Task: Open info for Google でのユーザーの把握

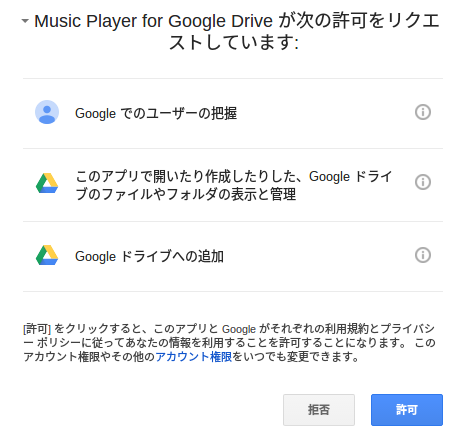Action: (x=423, y=112)
